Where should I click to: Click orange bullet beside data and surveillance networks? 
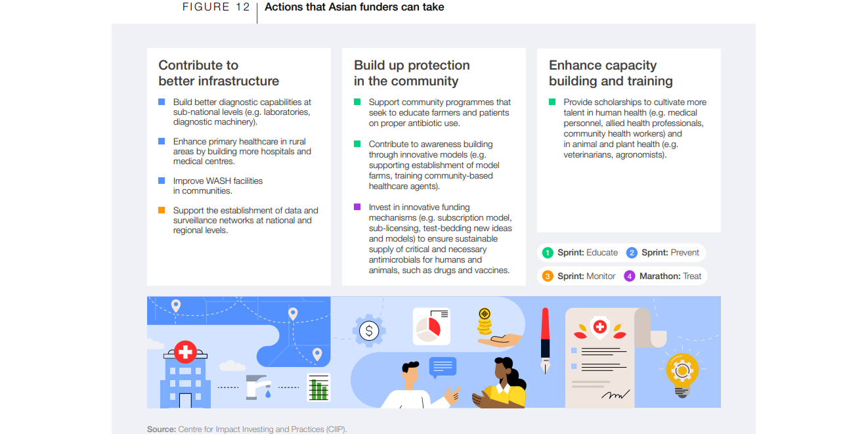click(x=162, y=210)
